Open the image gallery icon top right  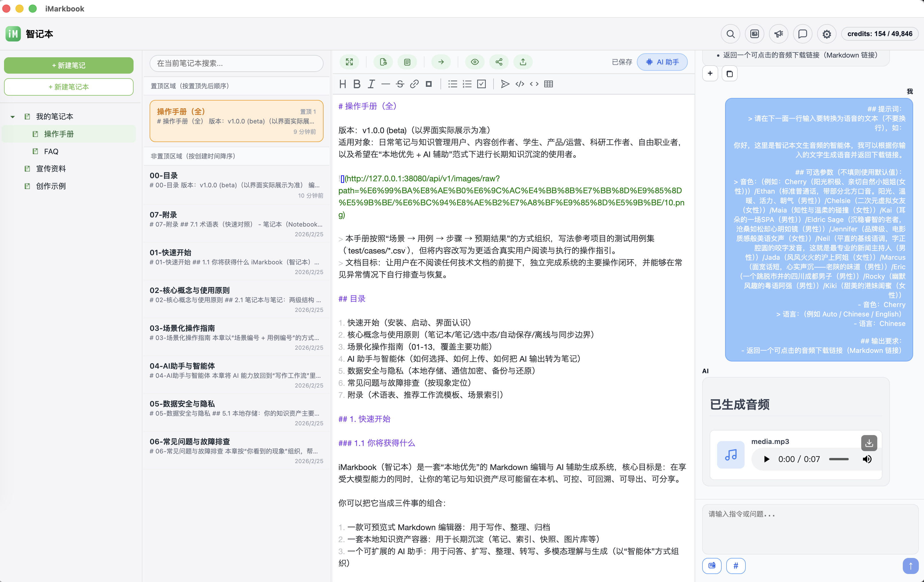754,34
